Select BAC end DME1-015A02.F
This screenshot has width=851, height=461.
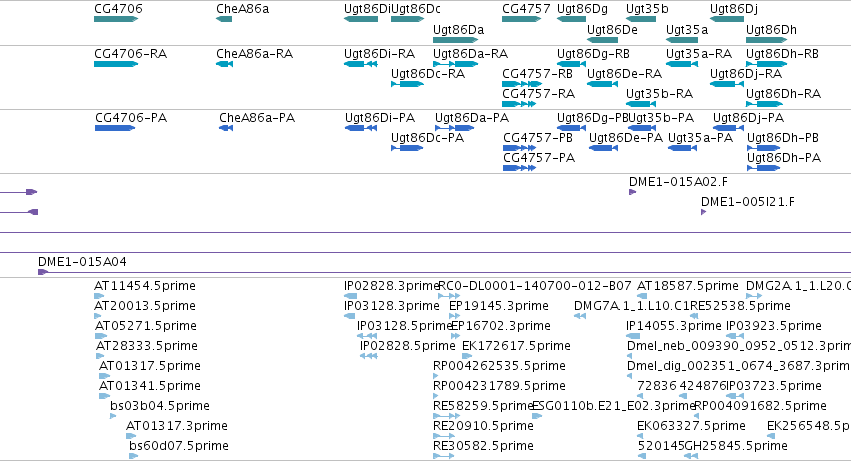pos(632,192)
